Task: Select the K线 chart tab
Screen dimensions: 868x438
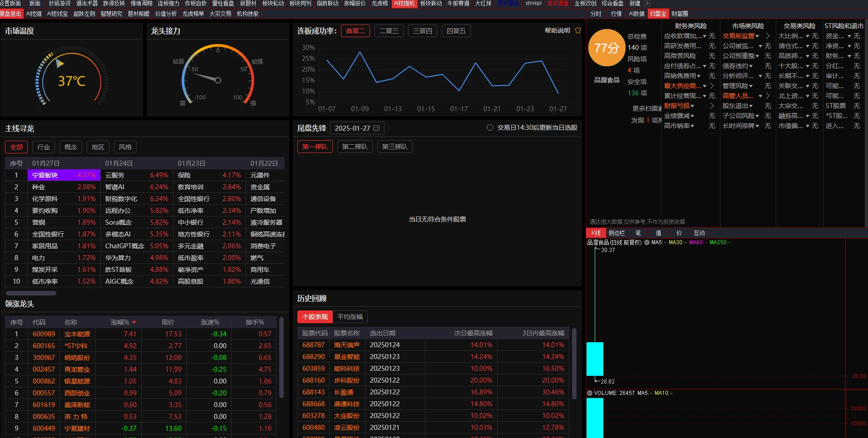Action: click(596, 233)
